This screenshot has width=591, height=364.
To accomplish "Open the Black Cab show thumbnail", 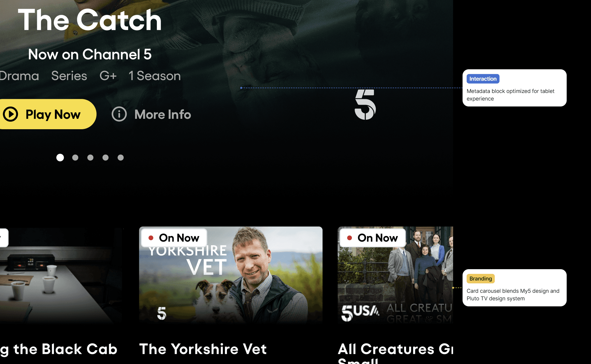I will (x=62, y=276).
